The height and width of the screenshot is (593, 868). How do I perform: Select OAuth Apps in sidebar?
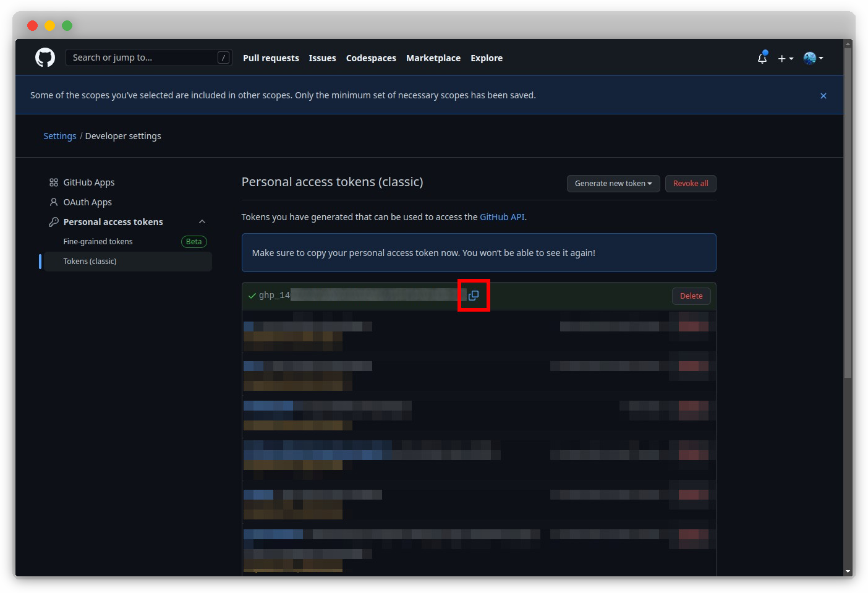tap(88, 202)
